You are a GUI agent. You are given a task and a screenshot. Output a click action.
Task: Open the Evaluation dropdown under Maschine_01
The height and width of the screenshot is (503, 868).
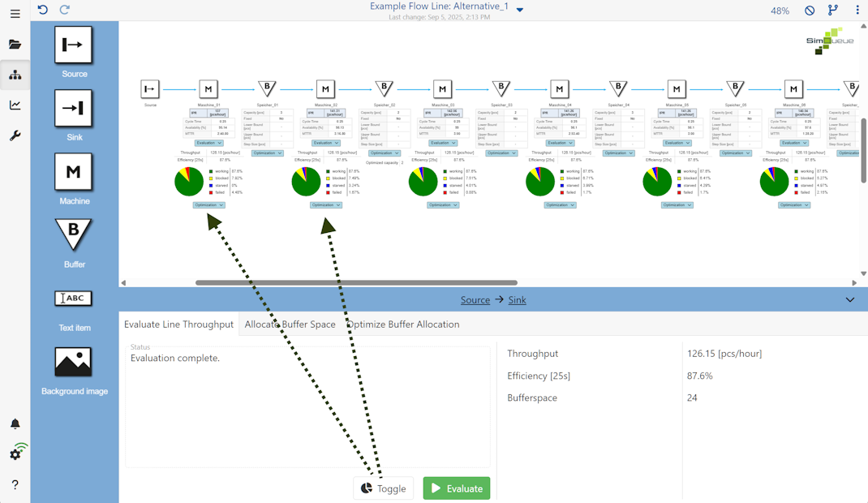[x=208, y=142]
